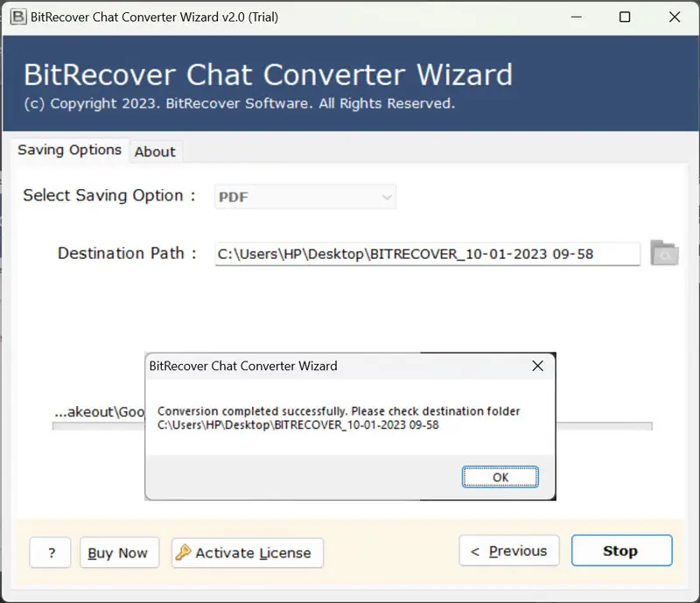Stop the conversion with the Stop button

[x=621, y=550]
